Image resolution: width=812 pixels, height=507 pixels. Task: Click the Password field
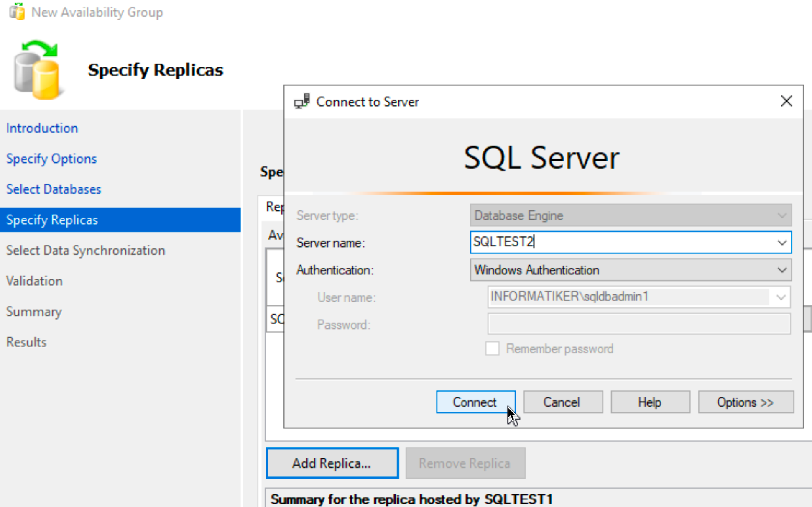pos(639,324)
